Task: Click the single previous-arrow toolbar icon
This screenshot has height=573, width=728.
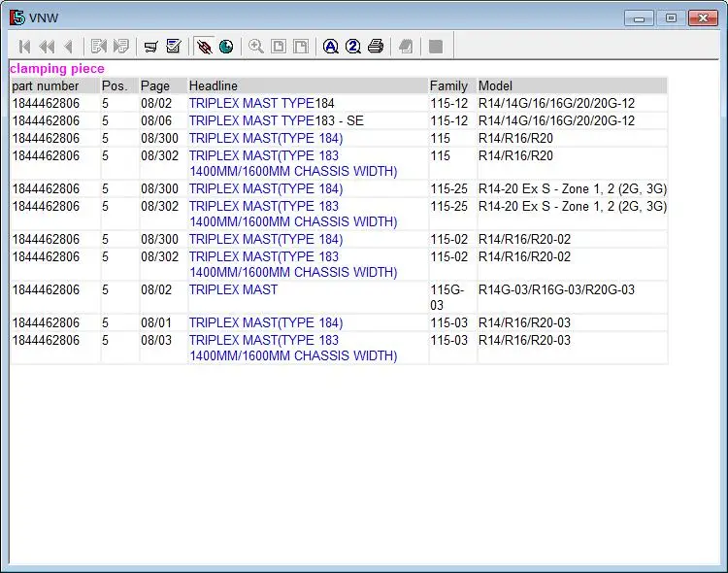Action: [x=68, y=47]
